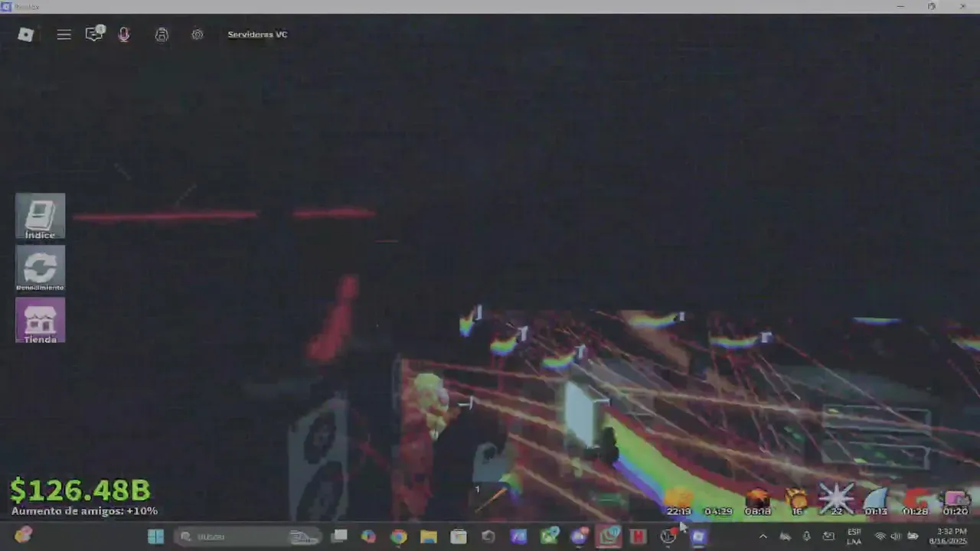Open Task View on the taskbar
Viewport: 980px width, 551px height.
(x=339, y=536)
